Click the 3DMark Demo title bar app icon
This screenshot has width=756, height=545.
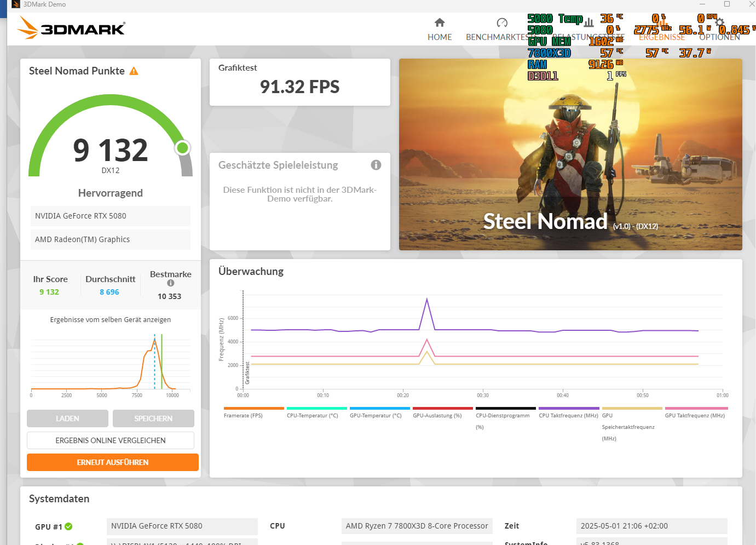pos(16,4)
